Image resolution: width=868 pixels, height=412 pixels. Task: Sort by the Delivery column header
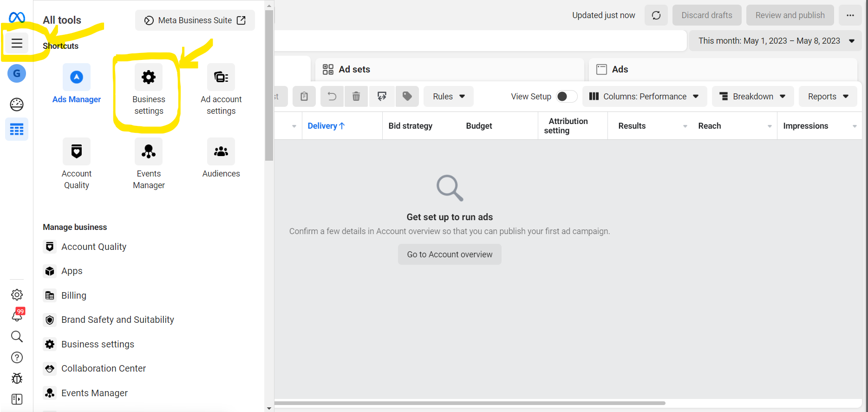[326, 126]
